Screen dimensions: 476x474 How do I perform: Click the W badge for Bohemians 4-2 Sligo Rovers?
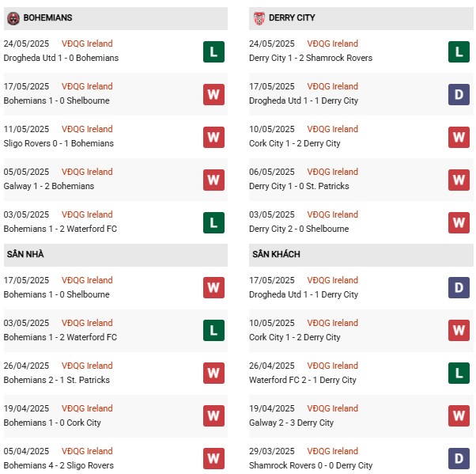click(x=213, y=458)
